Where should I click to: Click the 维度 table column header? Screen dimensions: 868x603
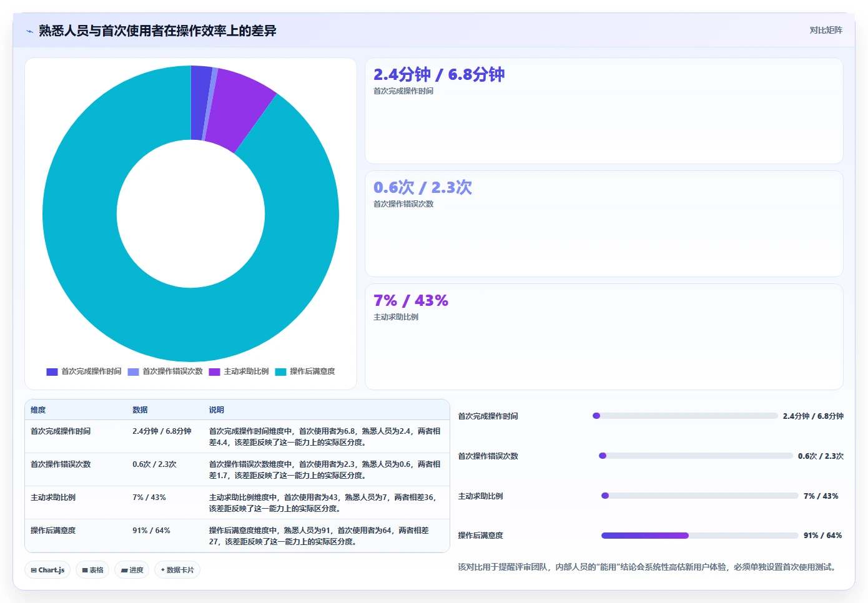point(38,410)
